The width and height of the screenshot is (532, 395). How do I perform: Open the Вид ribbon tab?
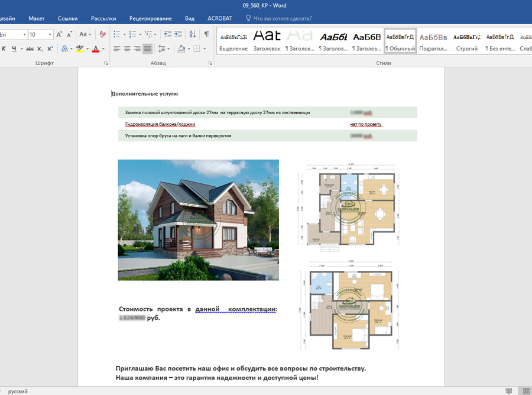tap(190, 18)
